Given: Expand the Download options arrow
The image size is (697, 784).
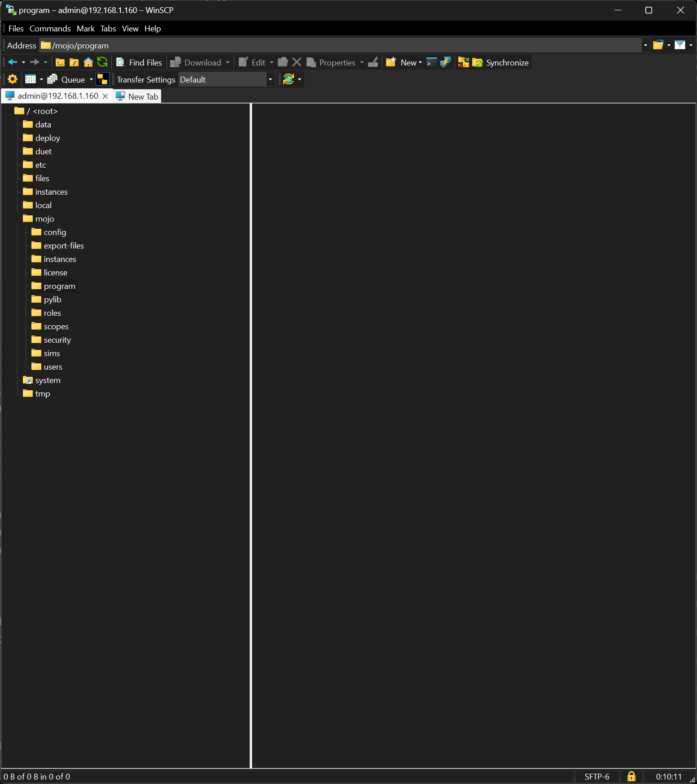Looking at the screenshot, I should pyautogui.click(x=228, y=62).
